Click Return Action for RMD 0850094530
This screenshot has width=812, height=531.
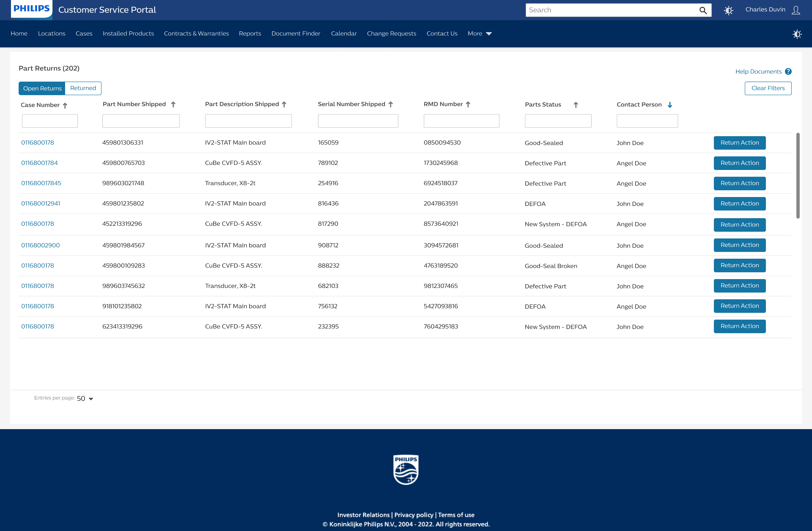(740, 143)
